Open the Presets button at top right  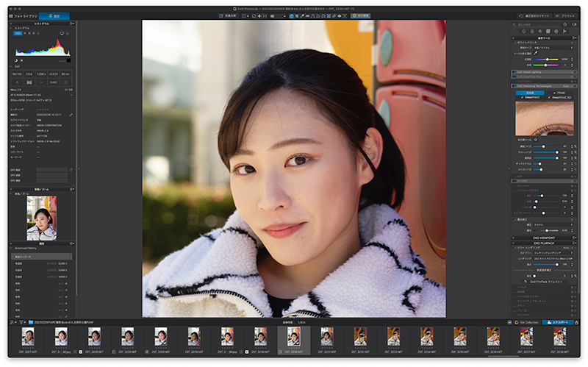564,16
